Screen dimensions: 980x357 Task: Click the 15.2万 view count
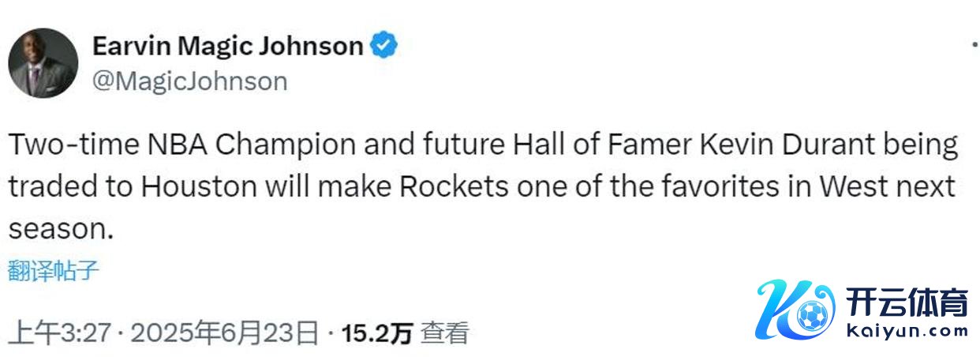coord(376,333)
